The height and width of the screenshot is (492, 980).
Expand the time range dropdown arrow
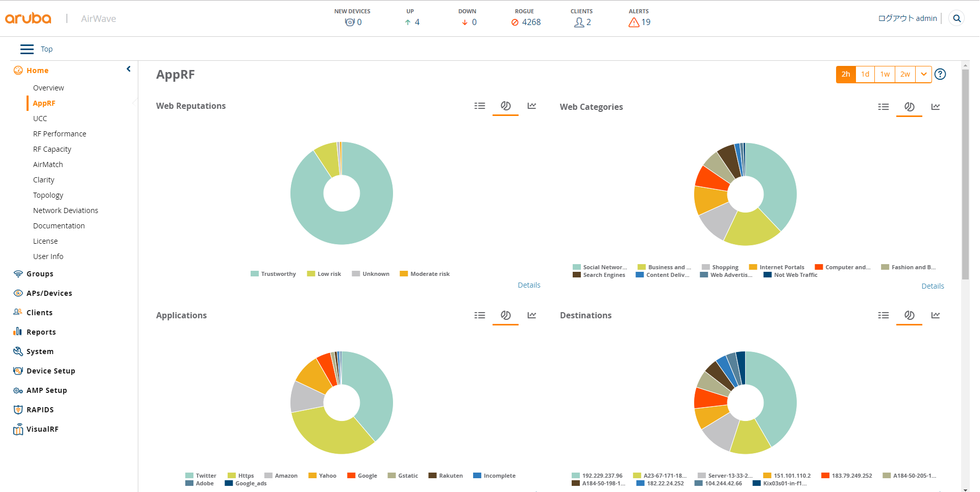[924, 74]
